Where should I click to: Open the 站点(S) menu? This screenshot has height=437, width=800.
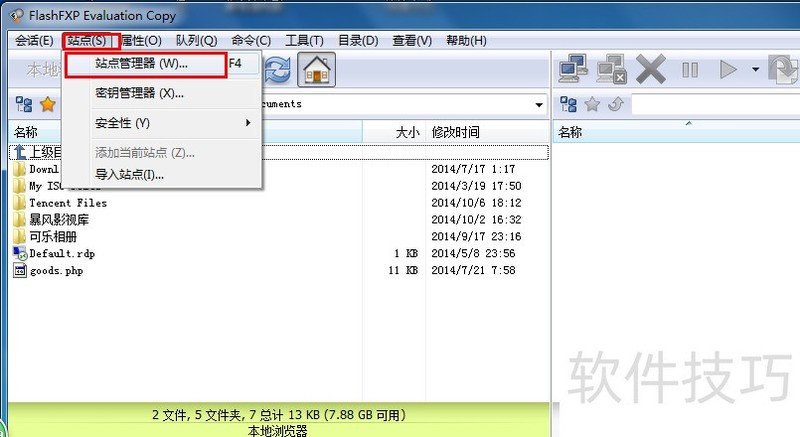pos(87,41)
